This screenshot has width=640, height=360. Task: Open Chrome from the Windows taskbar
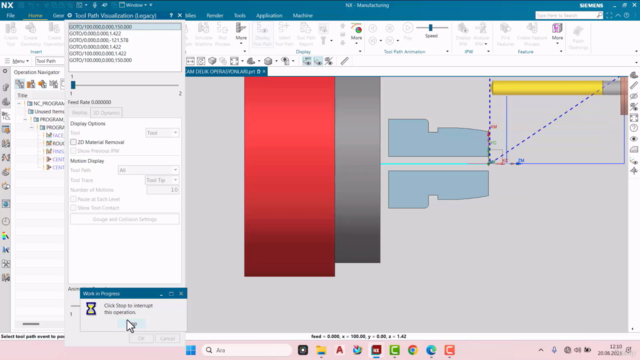413,350
